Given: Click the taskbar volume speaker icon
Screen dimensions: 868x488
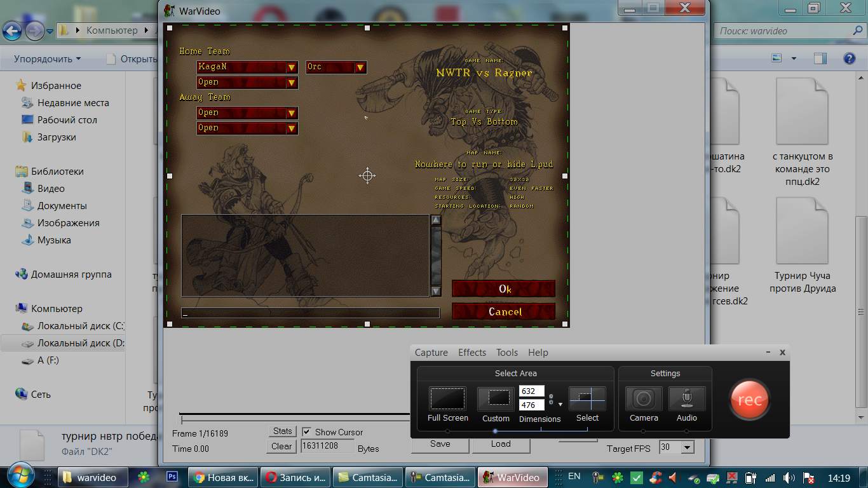Looking at the screenshot, I should 789,477.
